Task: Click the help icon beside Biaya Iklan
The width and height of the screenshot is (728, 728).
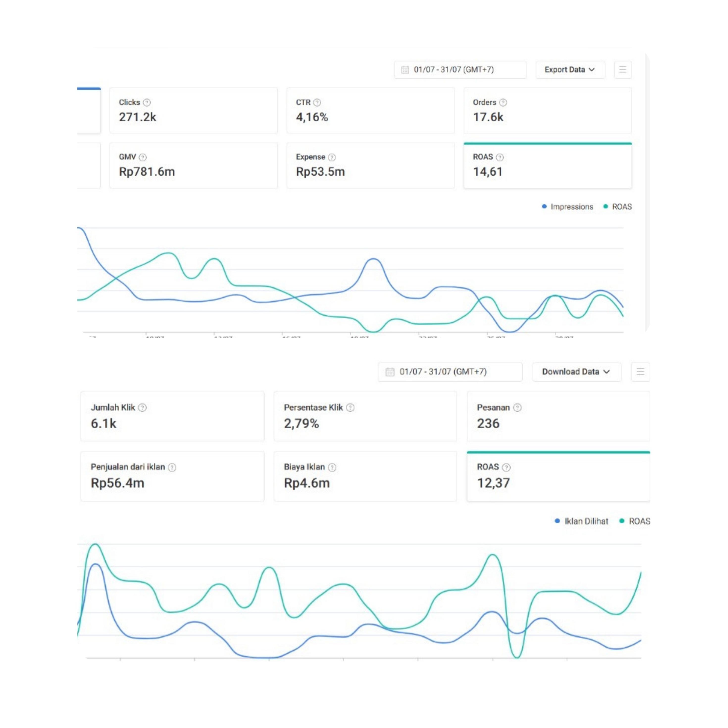Action: tap(332, 467)
